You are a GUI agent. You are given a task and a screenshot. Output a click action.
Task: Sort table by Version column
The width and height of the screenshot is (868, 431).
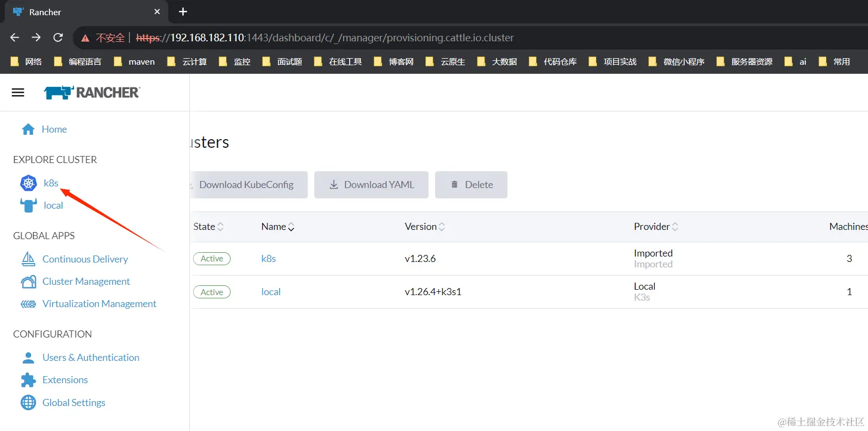[425, 227]
